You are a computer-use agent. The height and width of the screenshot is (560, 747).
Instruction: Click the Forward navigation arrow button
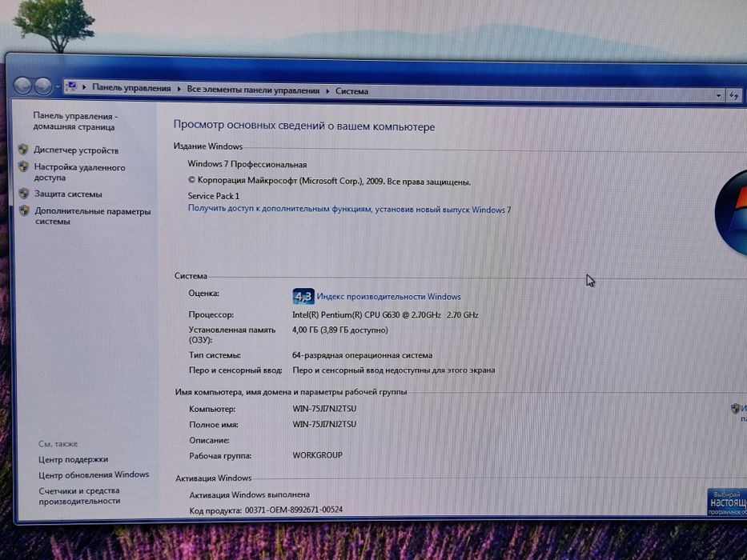(43, 86)
